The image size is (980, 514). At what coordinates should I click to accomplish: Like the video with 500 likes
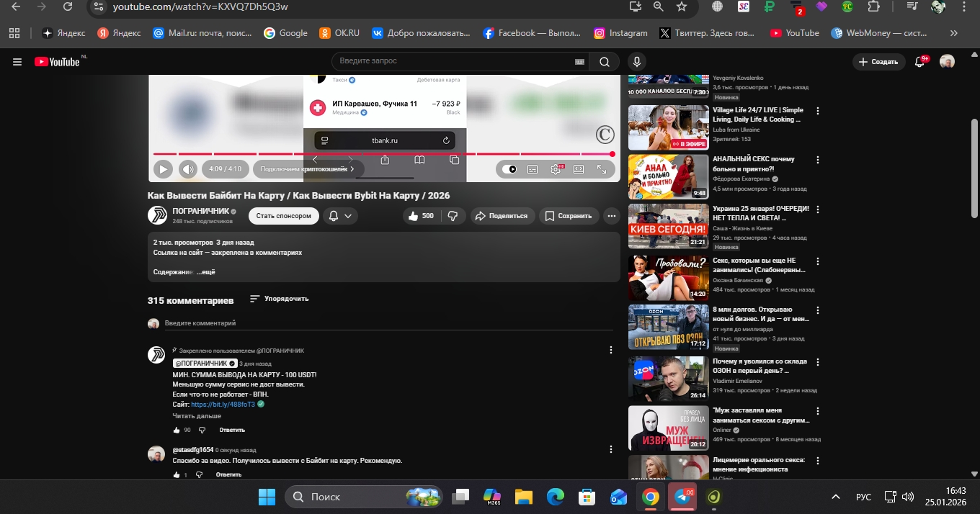pyautogui.click(x=421, y=216)
